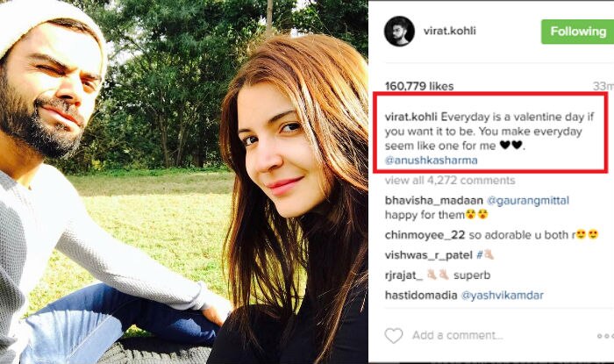Image resolution: width=614 pixels, height=364 pixels.
Task: Open vishwas_r_patel commenter profile
Action: click(428, 255)
